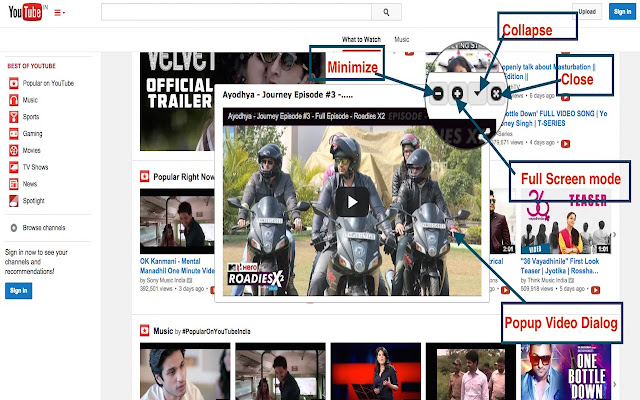Switch popup video to full screen with plus button

(x=457, y=93)
